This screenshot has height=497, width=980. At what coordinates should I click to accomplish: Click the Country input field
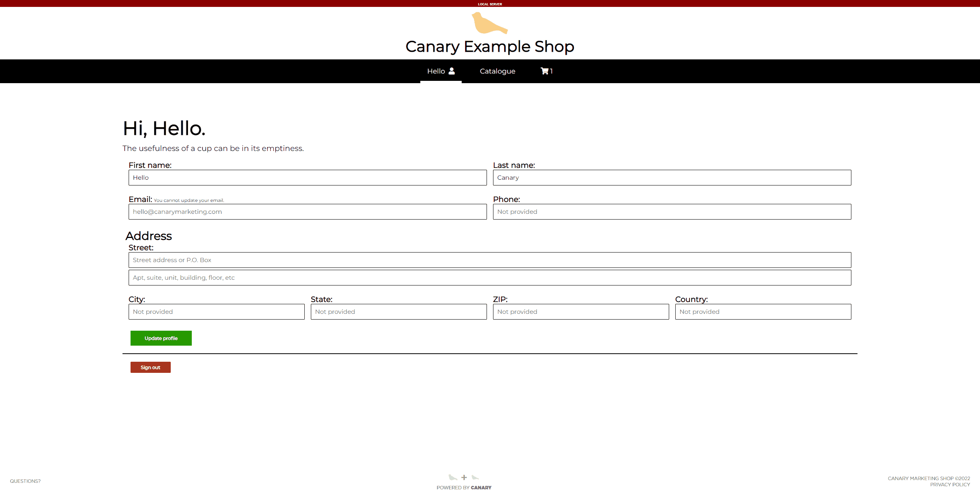(763, 311)
